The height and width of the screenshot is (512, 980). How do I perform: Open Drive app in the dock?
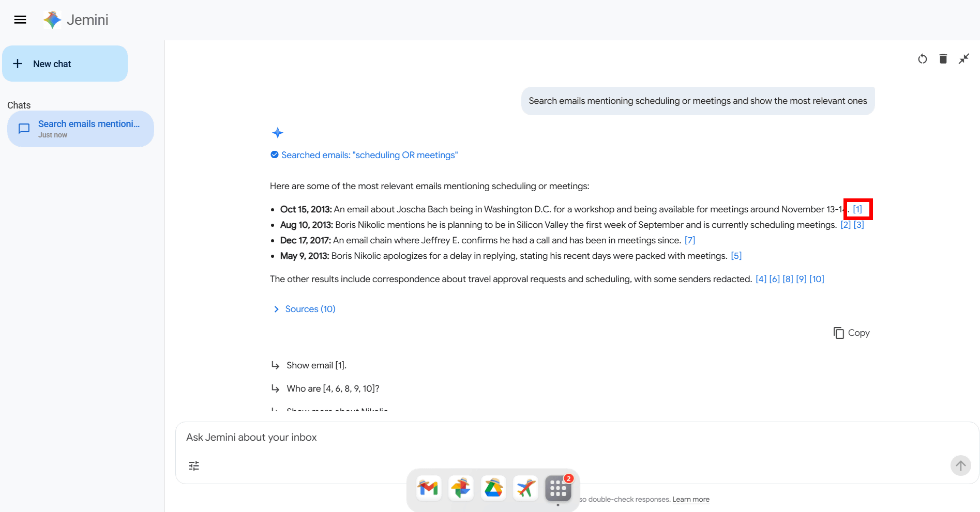[493, 488]
